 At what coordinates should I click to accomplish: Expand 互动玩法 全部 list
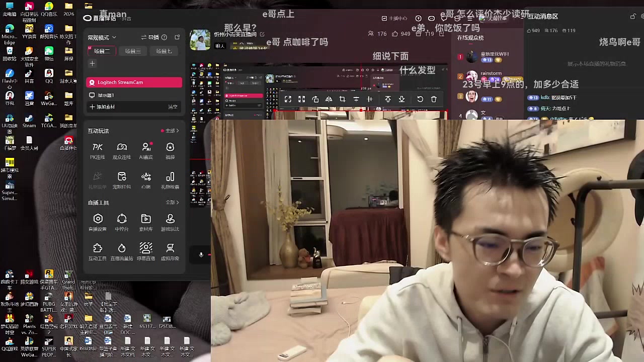[172, 131]
